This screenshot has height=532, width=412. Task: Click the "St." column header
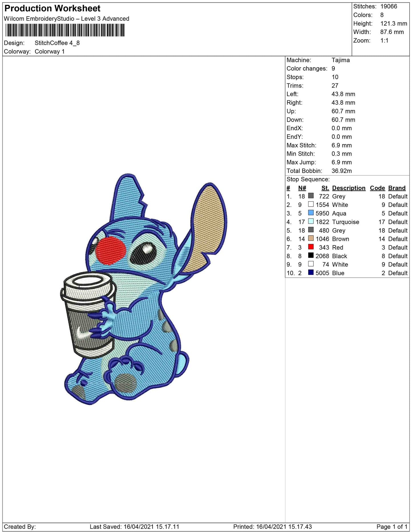click(x=325, y=188)
